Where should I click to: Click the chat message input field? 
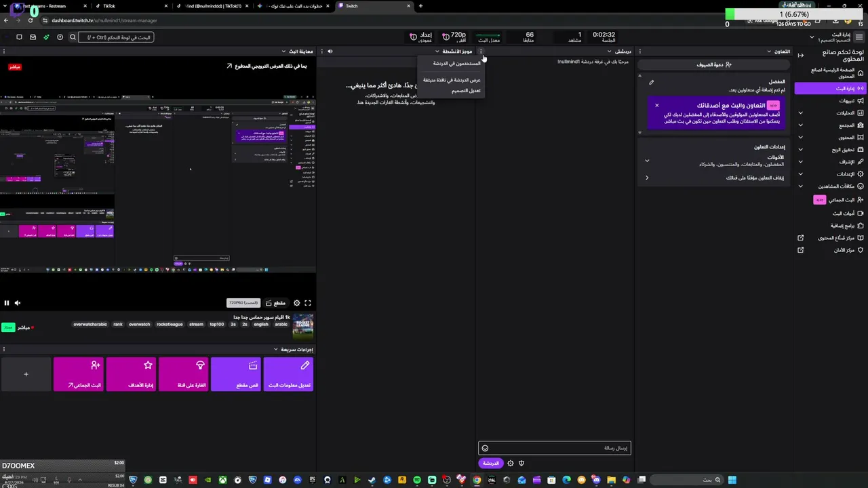[x=555, y=448]
